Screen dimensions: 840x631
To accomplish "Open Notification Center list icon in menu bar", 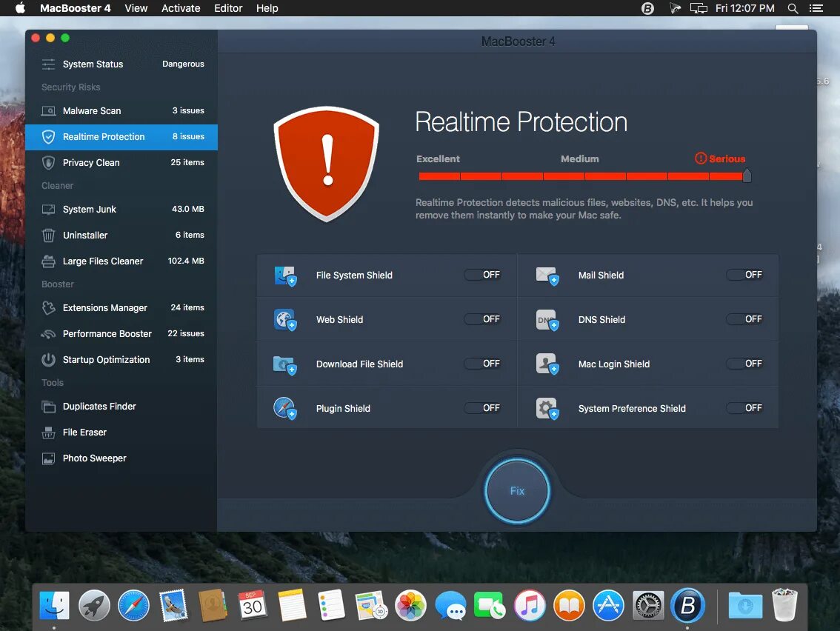I will pos(816,8).
